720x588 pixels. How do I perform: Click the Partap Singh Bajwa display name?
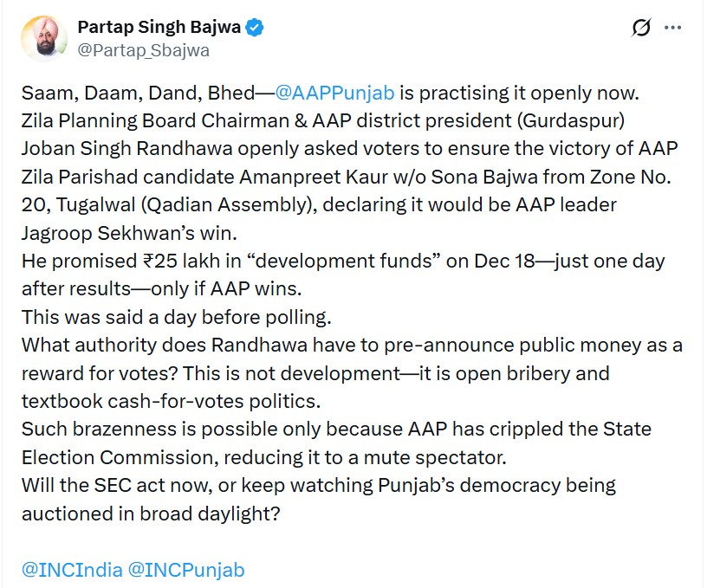pos(159,27)
